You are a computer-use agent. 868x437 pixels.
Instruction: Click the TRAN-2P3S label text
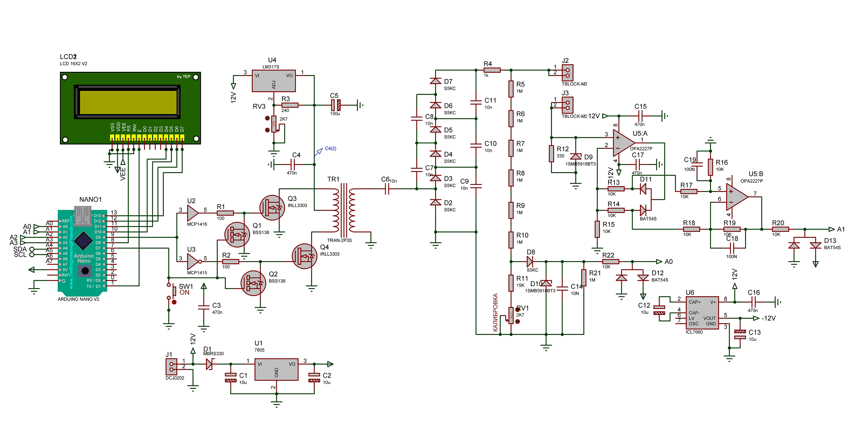click(x=339, y=240)
